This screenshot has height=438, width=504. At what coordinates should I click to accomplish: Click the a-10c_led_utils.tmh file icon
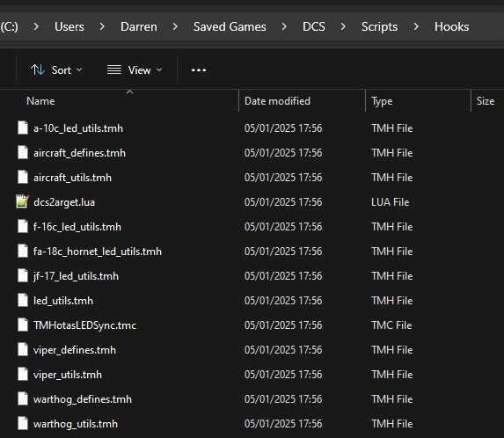click(23, 128)
